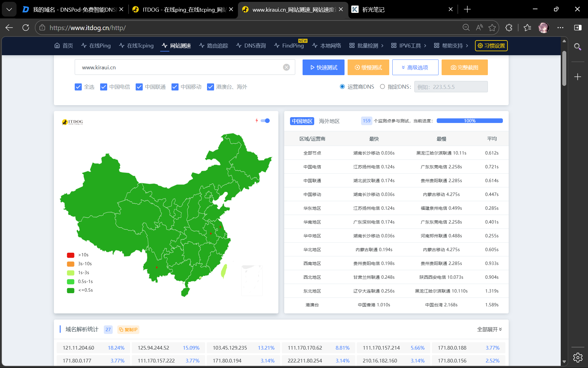Click the 复制IP button
Viewport: 588px width, 368px height.
click(128, 329)
